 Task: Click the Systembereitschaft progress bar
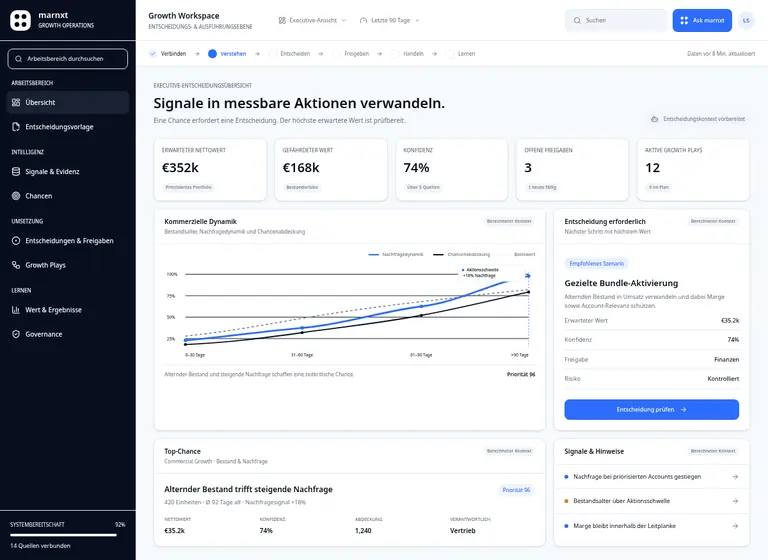click(68, 535)
